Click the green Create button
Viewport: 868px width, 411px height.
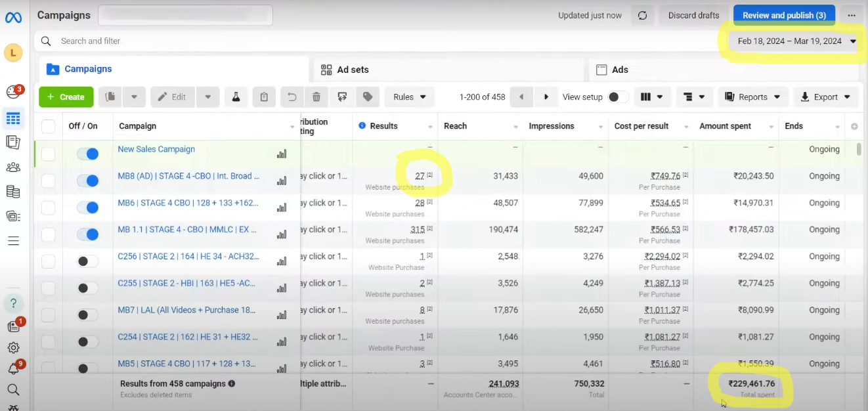coord(66,97)
